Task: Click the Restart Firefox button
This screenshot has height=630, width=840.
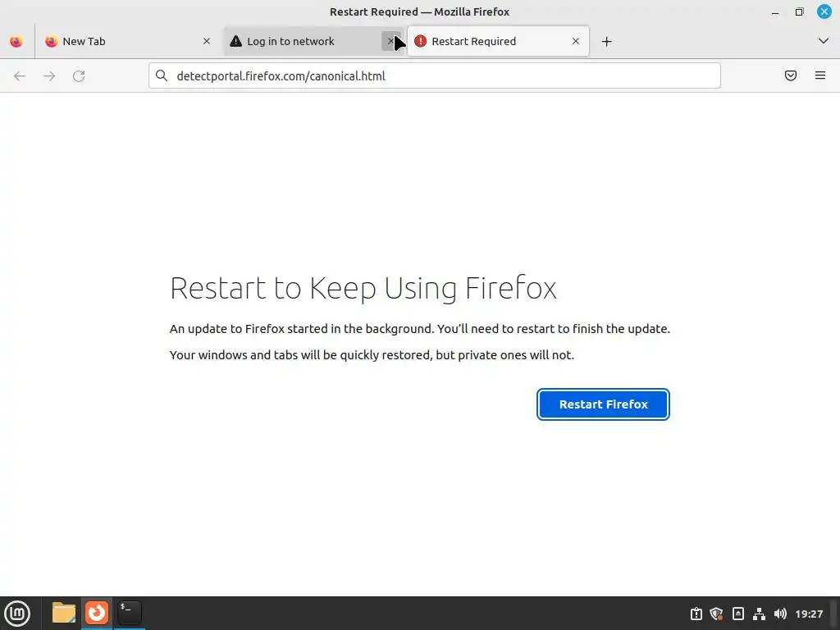Action: 603,404
